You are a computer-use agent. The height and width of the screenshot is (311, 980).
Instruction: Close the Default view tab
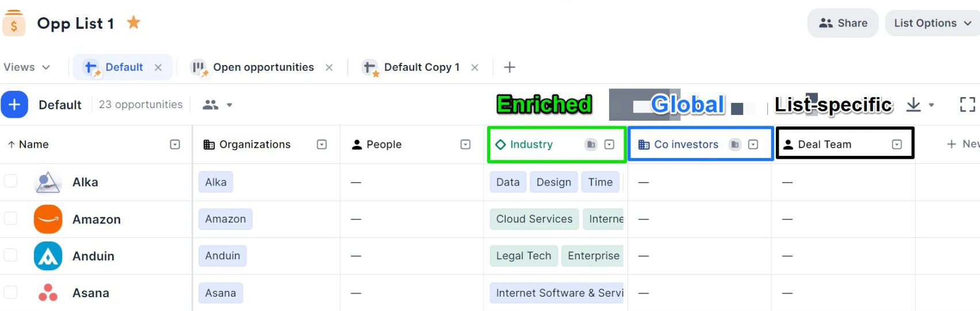point(158,67)
